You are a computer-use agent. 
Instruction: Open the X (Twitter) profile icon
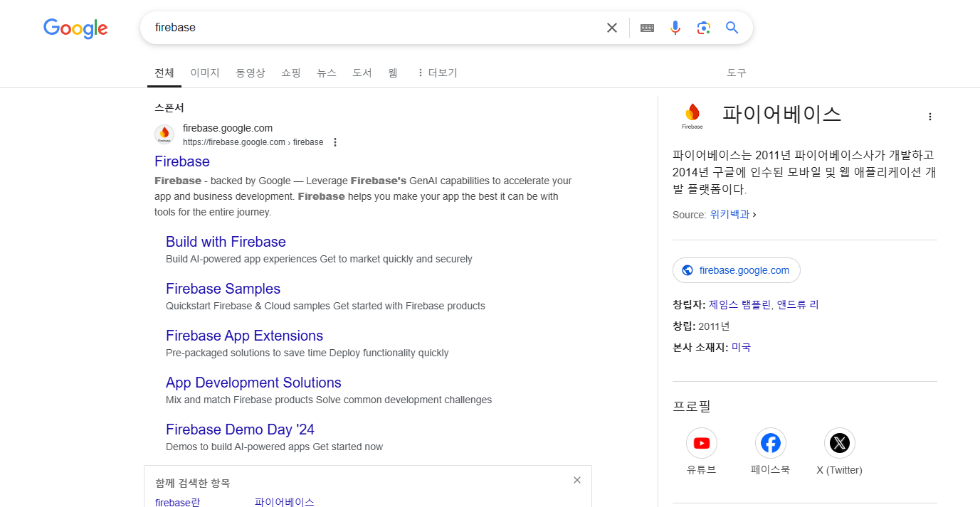tap(840, 443)
